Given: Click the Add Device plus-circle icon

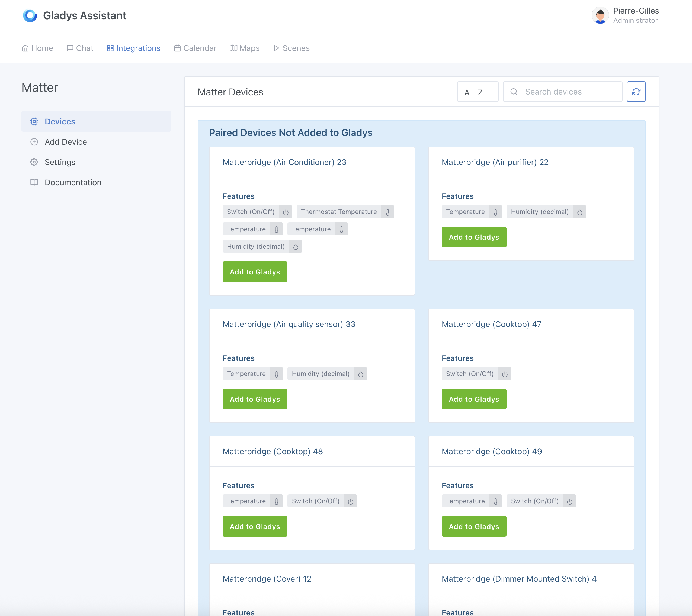Looking at the screenshot, I should (34, 142).
